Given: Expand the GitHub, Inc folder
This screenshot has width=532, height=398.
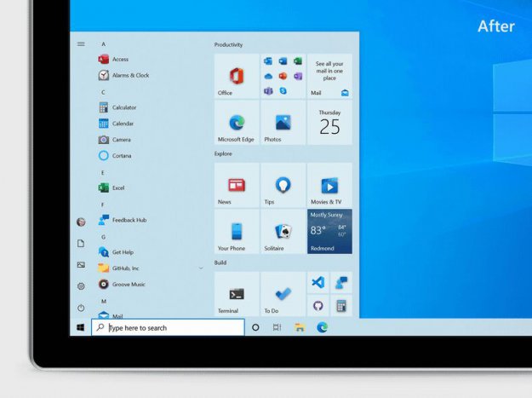Looking at the screenshot, I should [201, 268].
